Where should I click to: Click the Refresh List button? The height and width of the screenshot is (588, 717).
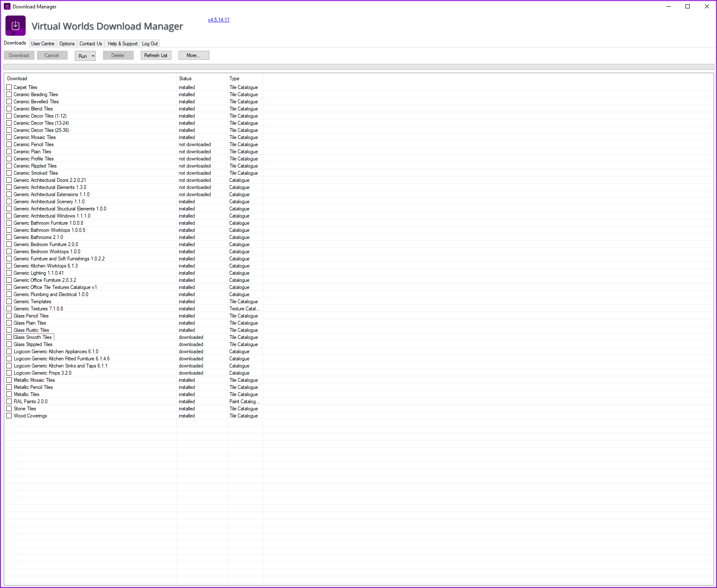156,55
